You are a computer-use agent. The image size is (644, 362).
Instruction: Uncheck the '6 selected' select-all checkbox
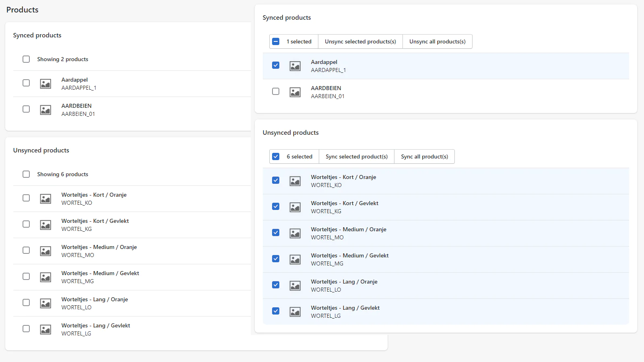tap(276, 156)
